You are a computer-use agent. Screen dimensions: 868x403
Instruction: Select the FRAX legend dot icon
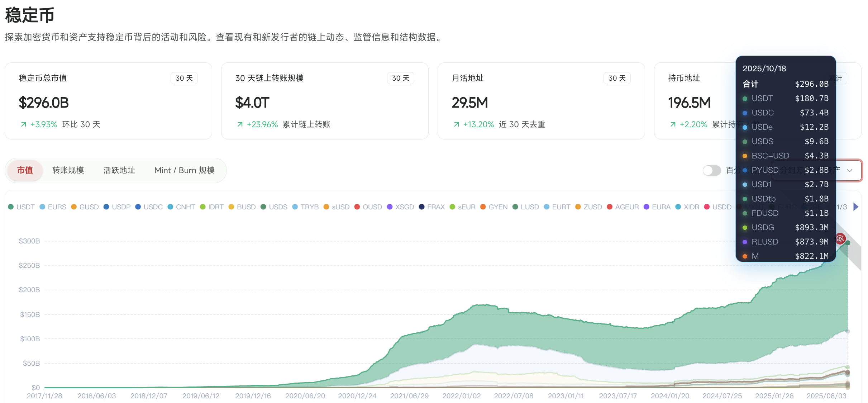[x=421, y=207]
